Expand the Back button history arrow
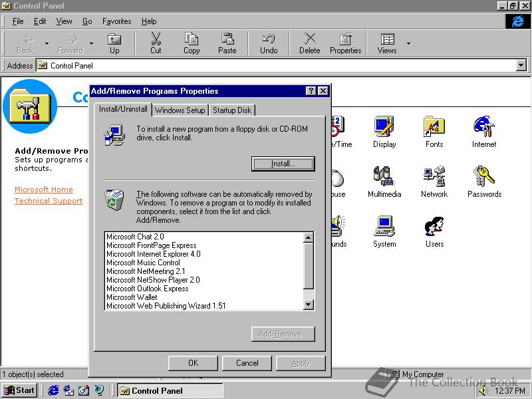Screen dimensions: 532x399 47,43
